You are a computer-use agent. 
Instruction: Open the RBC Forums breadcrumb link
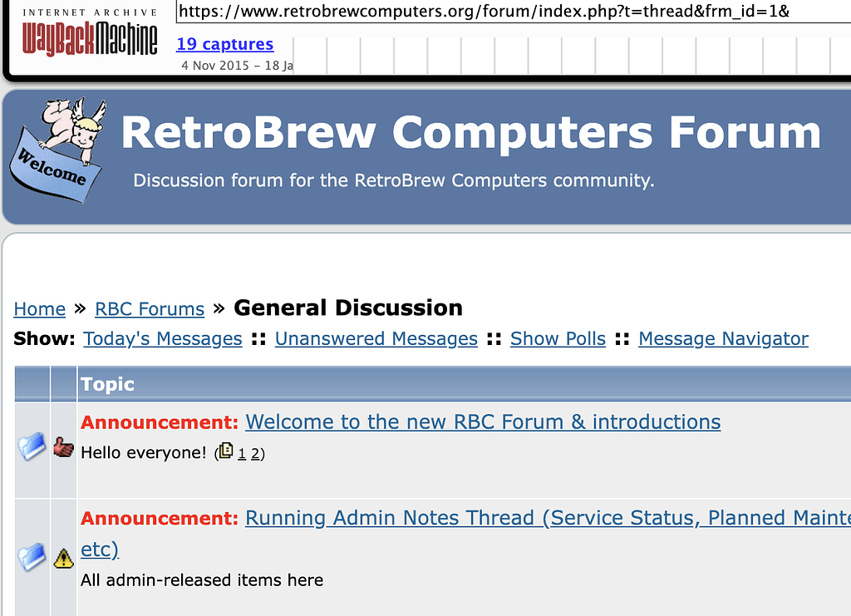(x=150, y=308)
